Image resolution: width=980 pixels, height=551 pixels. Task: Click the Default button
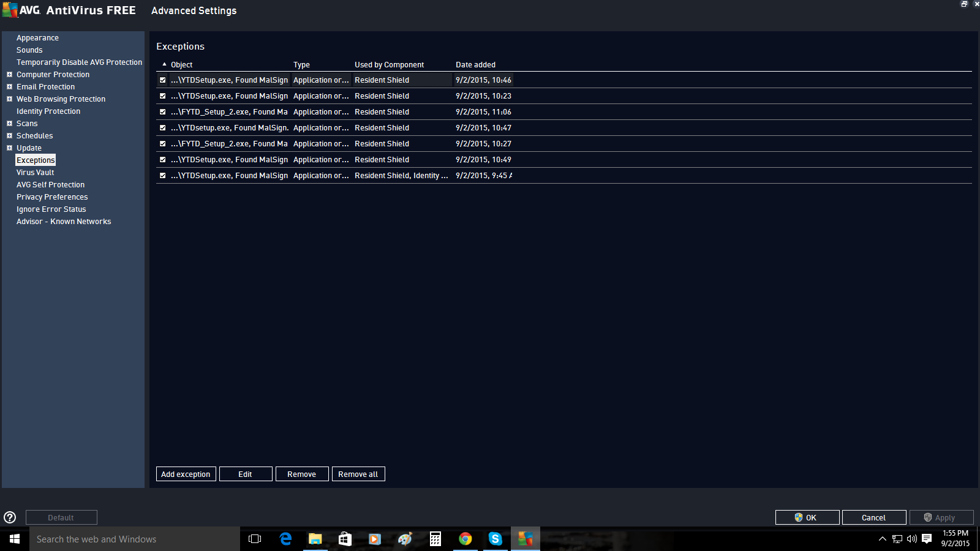61,517
